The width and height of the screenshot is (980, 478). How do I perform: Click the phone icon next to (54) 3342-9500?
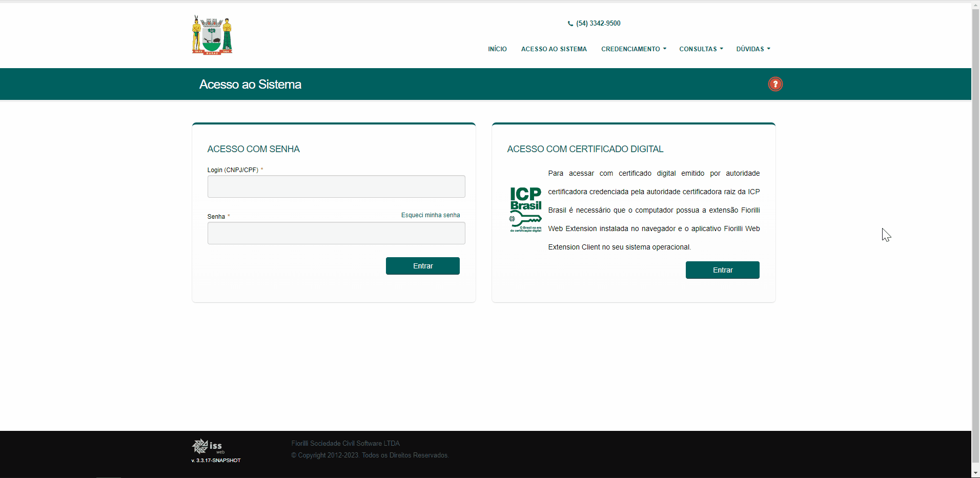click(x=570, y=23)
